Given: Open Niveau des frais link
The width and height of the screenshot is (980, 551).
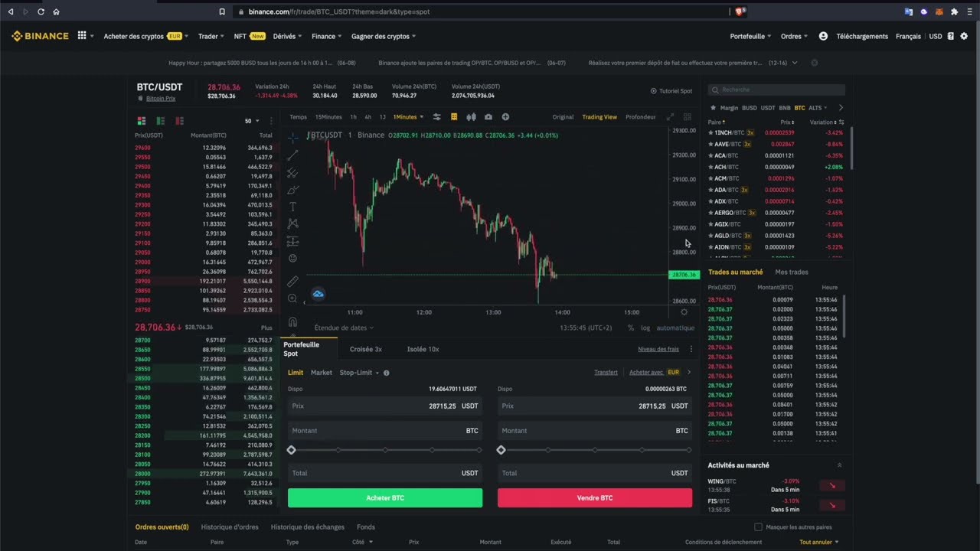Looking at the screenshot, I should [x=658, y=349].
